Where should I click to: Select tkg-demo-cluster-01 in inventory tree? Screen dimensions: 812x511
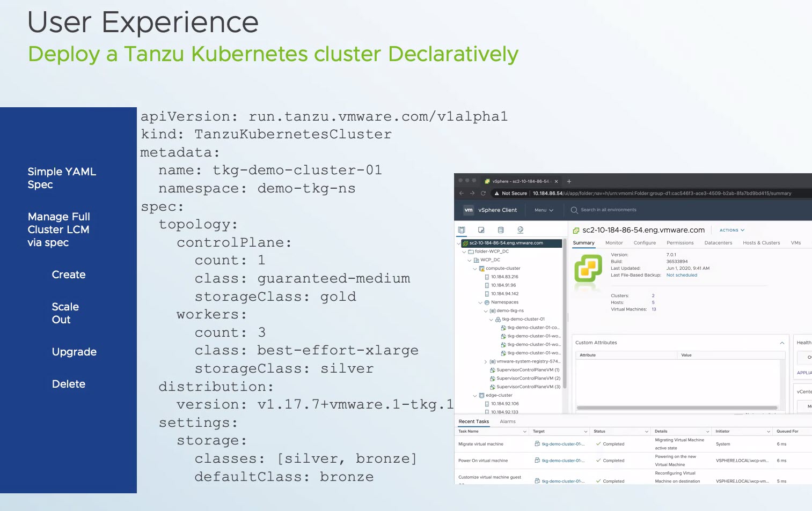[523, 319]
